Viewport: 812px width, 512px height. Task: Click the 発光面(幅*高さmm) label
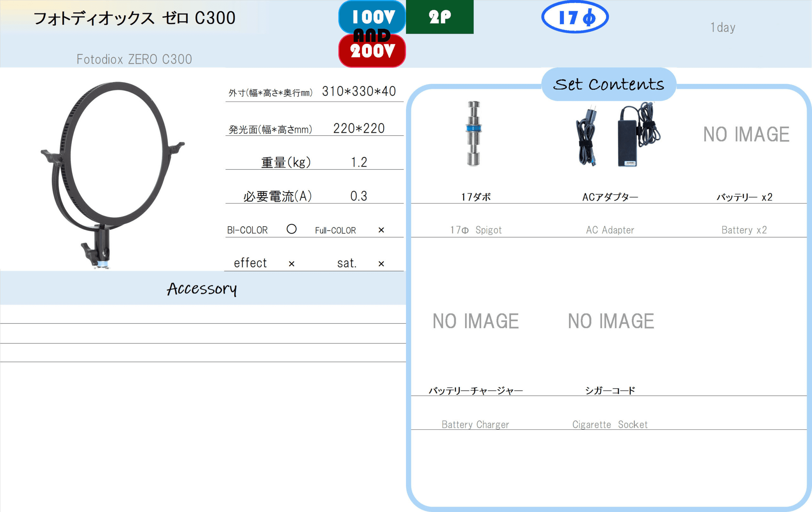point(271,129)
